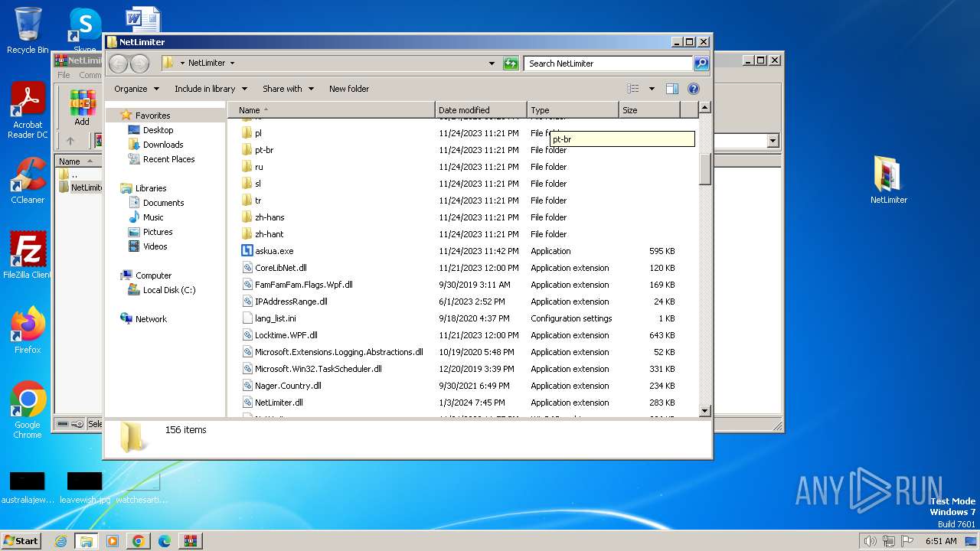
Task: Select Downloads in navigation pane
Action: pyautogui.click(x=162, y=145)
